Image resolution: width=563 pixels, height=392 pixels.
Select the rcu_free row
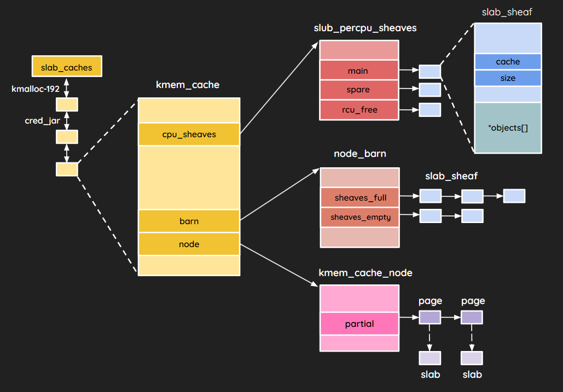point(359,110)
